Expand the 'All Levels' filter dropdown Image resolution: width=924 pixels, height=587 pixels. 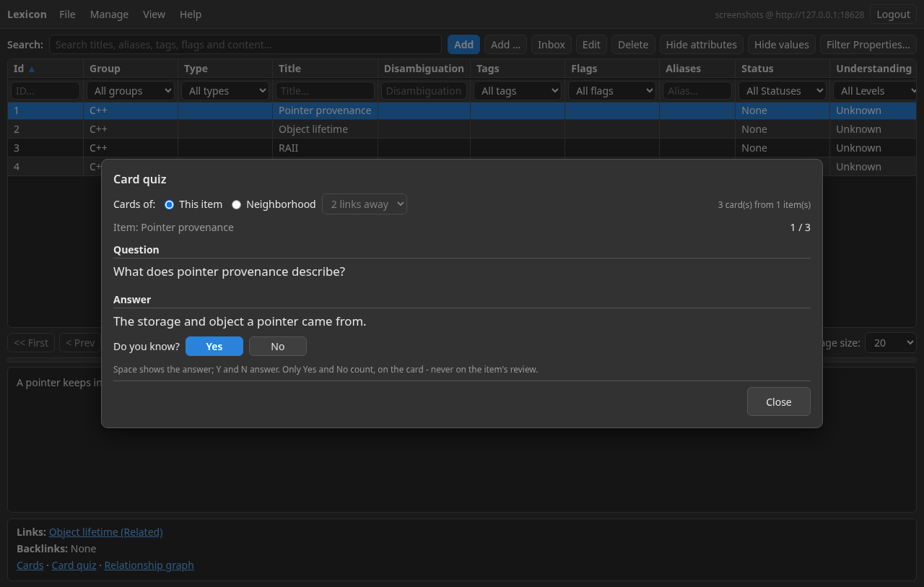point(875,91)
